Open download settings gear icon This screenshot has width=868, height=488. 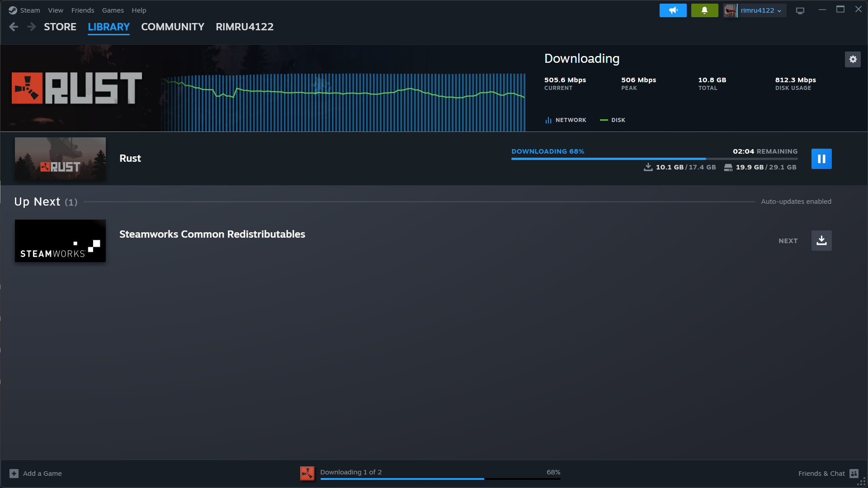point(853,59)
